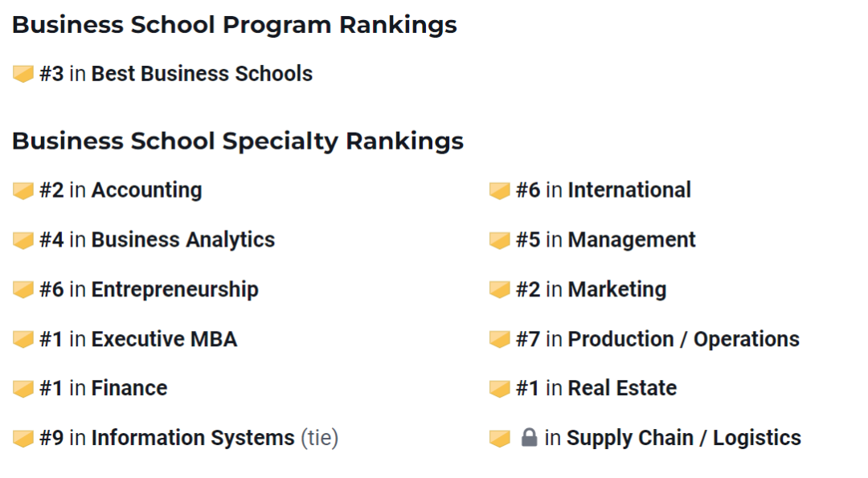Screen dimensions: 868x478
Task: View the International specialty ranking
Action: [629, 190]
